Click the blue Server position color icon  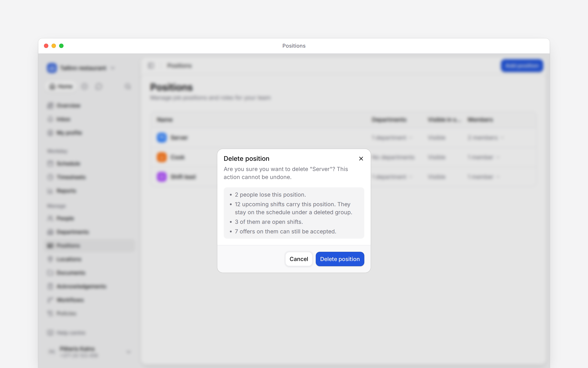point(162,138)
